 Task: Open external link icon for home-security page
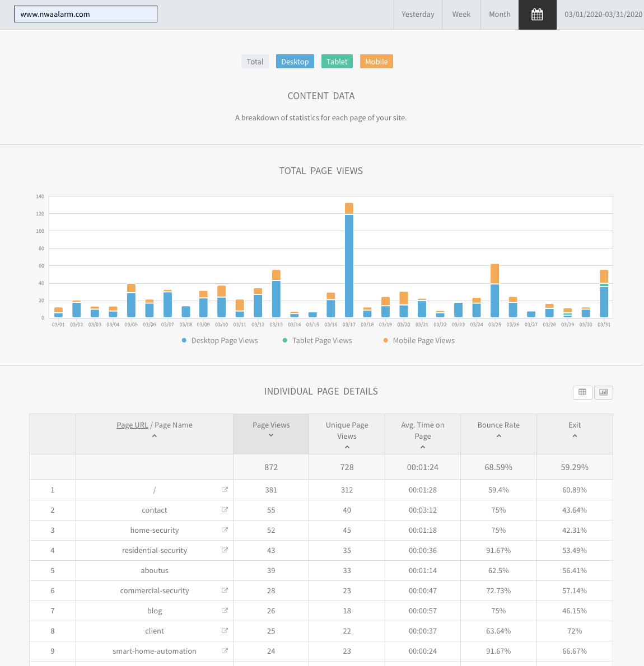(x=225, y=529)
